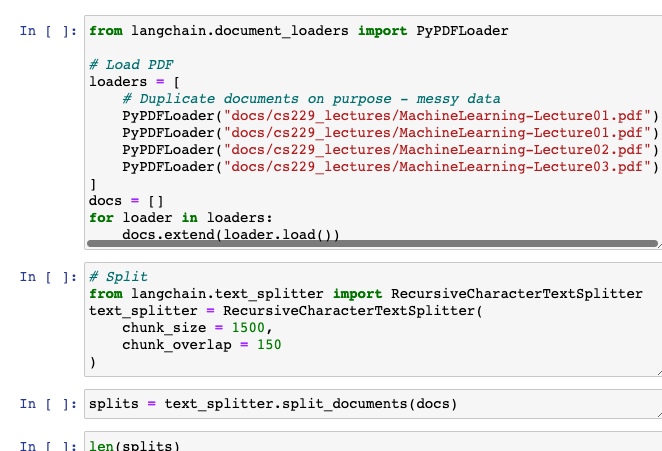Click the RecursiveCharacterTextSplitter import line

click(x=366, y=294)
